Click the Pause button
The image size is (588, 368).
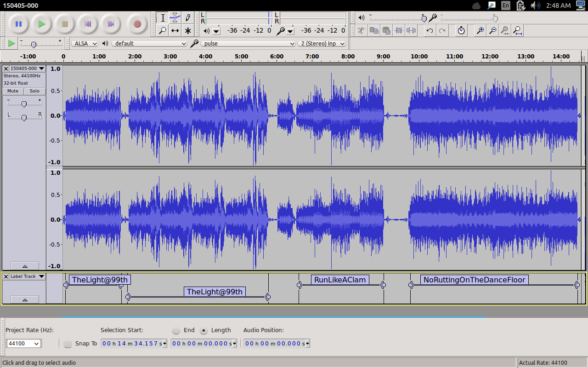tap(18, 24)
